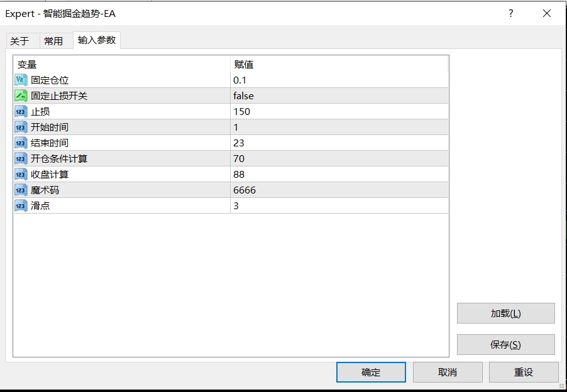Screen dimensions: 567x392
Task: Click the 取消 button
Action: point(448,372)
